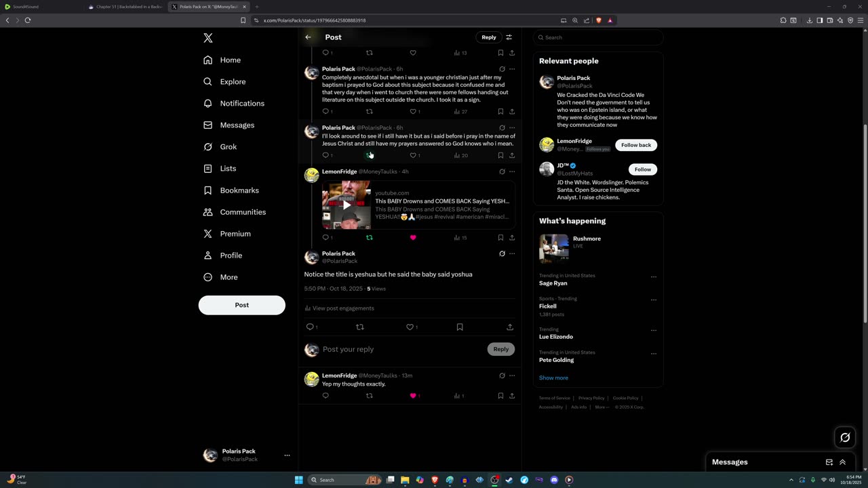Reply to the main 'Notice the title' post

(x=310, y=327)
